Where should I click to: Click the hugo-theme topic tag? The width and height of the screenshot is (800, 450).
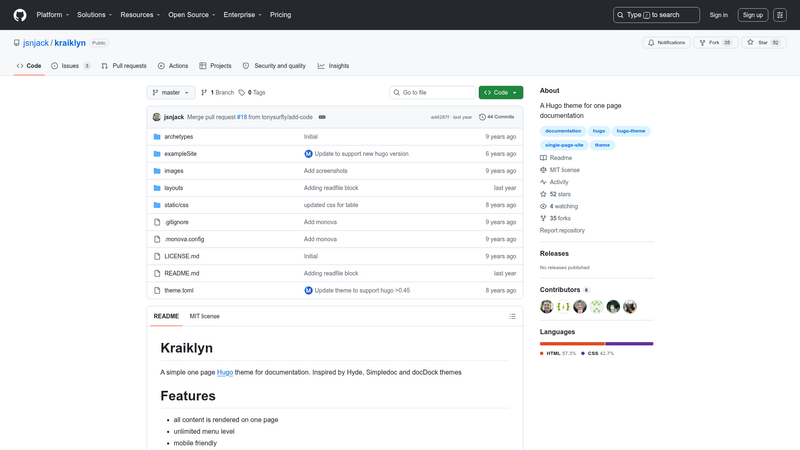click(x=631, y=131)
